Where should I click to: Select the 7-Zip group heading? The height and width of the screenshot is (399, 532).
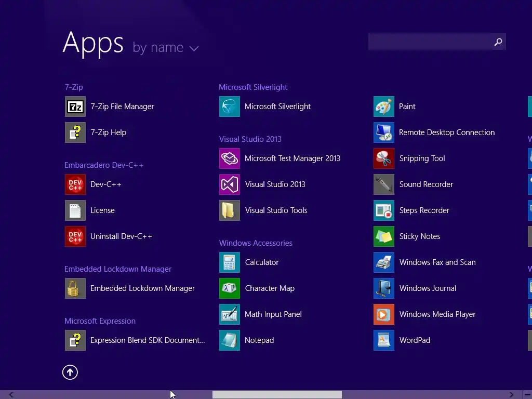pos(74,87)
